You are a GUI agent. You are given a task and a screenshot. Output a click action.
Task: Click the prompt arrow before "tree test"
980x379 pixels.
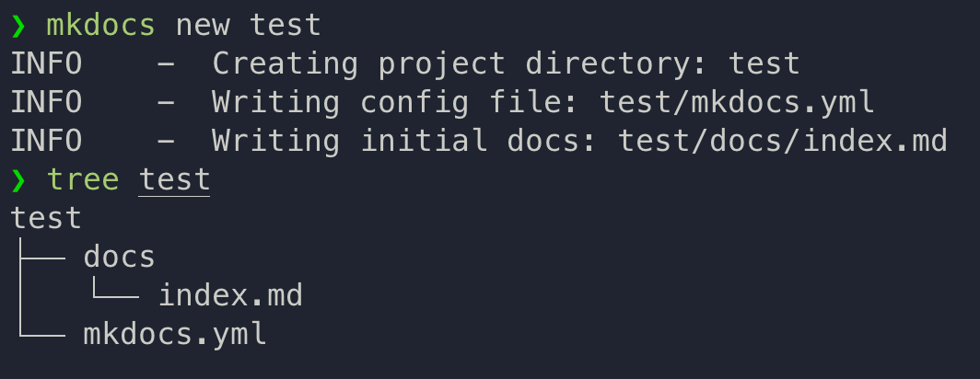(18, 180)
